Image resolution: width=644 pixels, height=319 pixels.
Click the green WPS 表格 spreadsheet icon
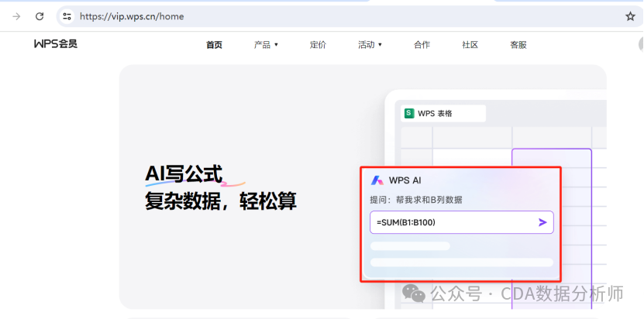click(409, 113)
